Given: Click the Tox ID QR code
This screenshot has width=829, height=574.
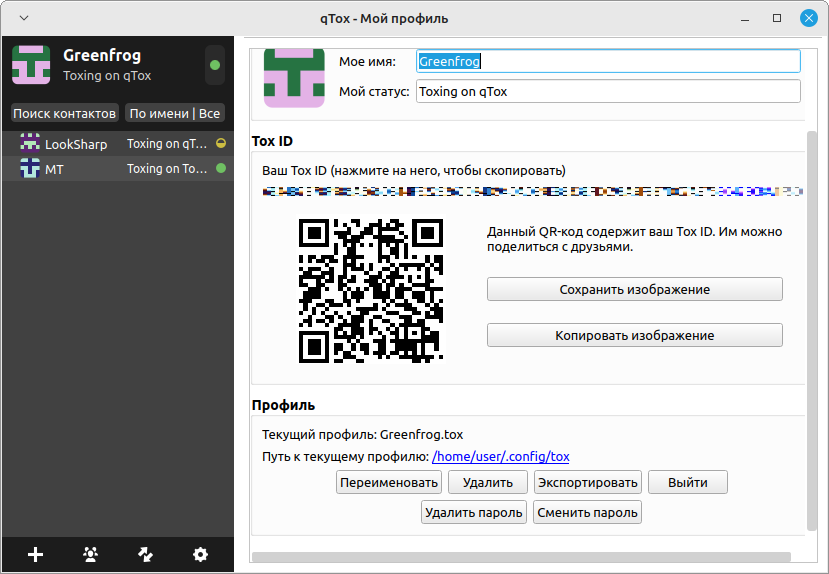Looking at the screenshot, I should [371, 291].
